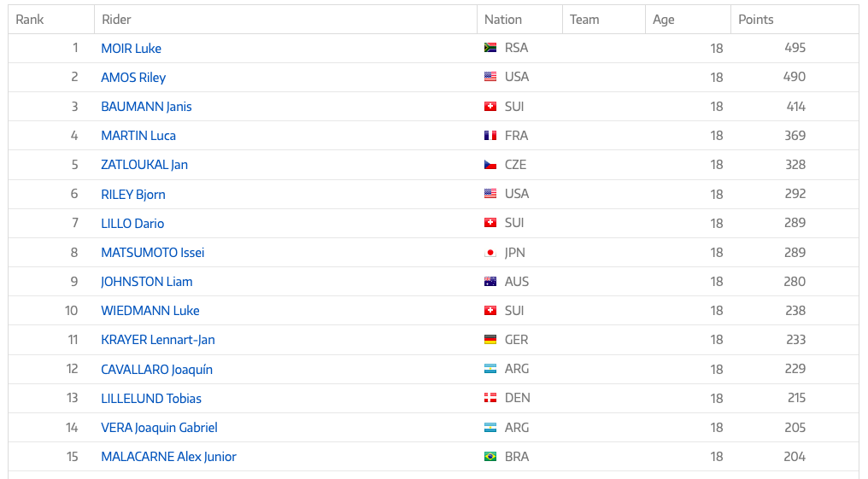The image size is (868, 479).
Task: Click the Japan flag next to JPN
Action: tap(490, 252)
